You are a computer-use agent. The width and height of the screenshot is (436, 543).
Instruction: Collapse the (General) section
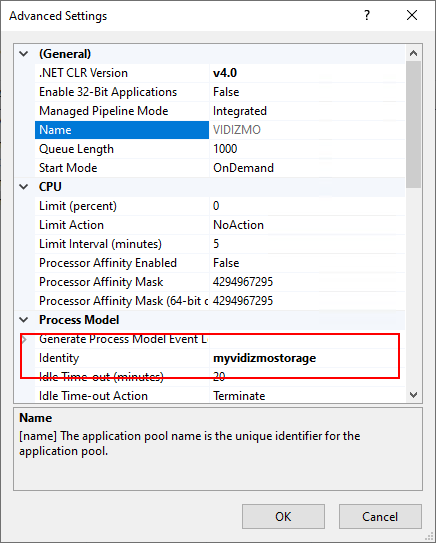click(24, 54)
